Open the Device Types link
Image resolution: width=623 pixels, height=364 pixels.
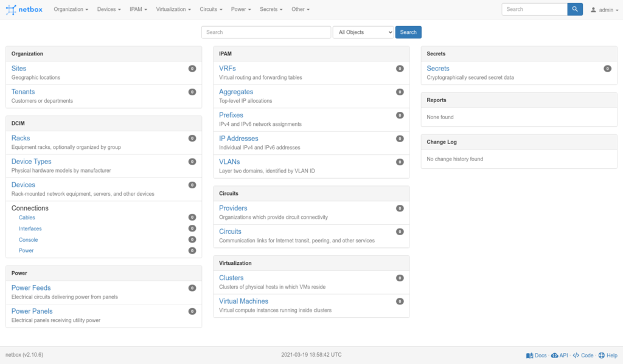click(x=31, y=162)
